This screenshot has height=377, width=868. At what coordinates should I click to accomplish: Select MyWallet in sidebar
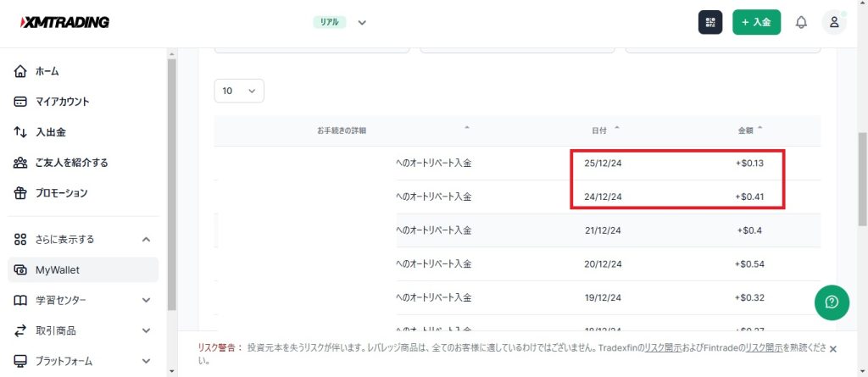point(57,269)
